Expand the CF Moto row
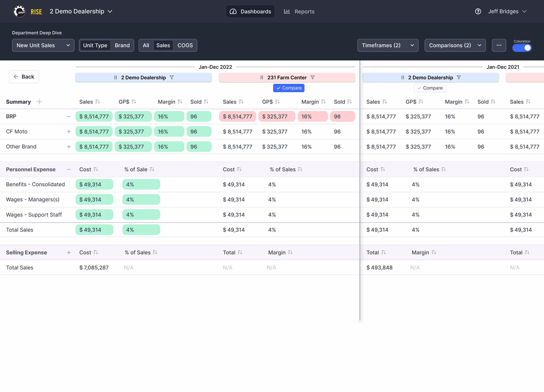This screenshot has width=544, height=392. (69, 132)
